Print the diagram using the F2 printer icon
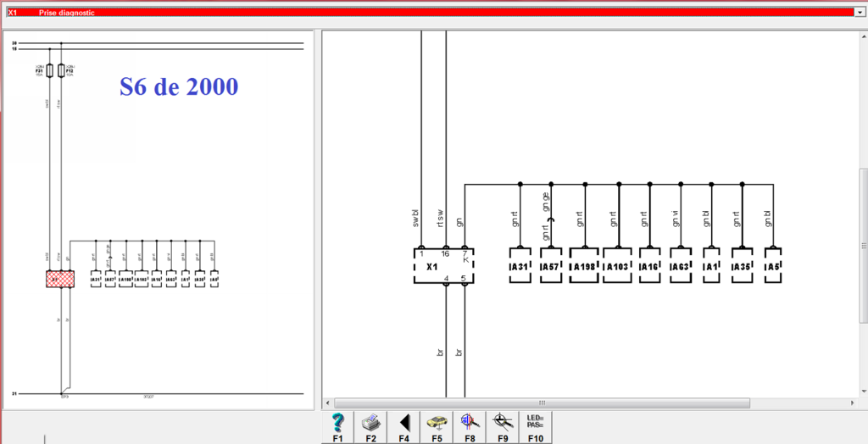The image size is (868, 444). (370, 422)
